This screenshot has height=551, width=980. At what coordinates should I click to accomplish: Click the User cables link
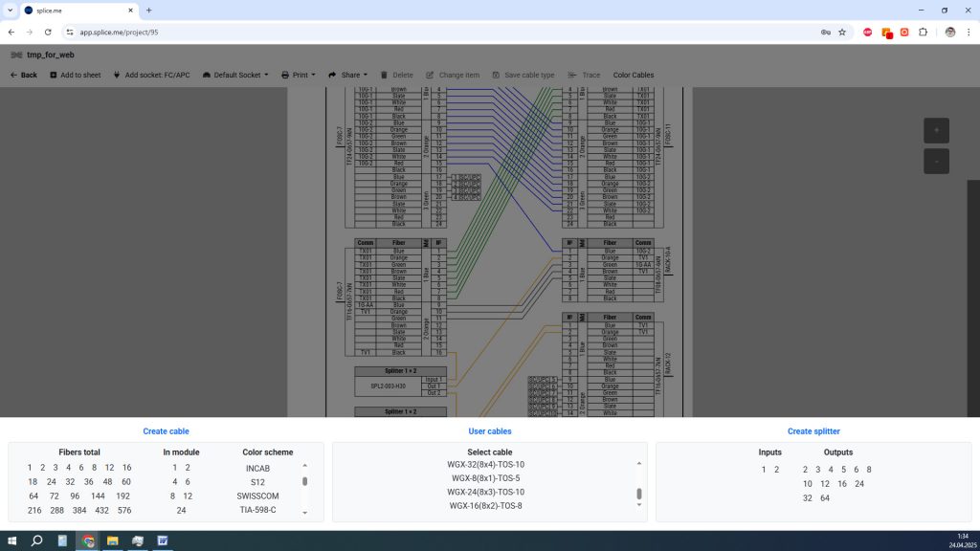pos(490,431)
